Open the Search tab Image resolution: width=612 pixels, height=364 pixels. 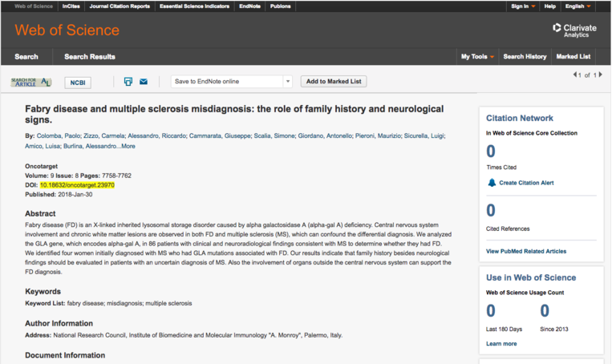26,57
